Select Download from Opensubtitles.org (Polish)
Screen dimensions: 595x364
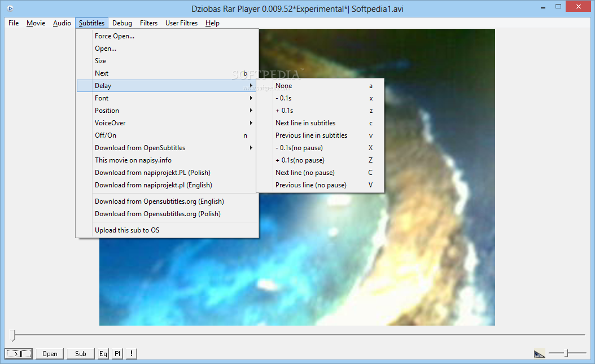167,214
